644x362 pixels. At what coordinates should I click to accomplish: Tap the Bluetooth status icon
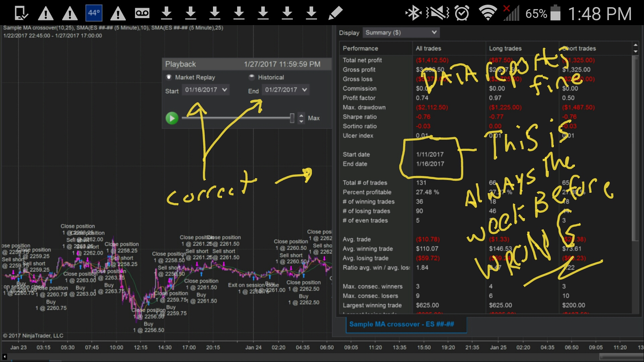413,13
